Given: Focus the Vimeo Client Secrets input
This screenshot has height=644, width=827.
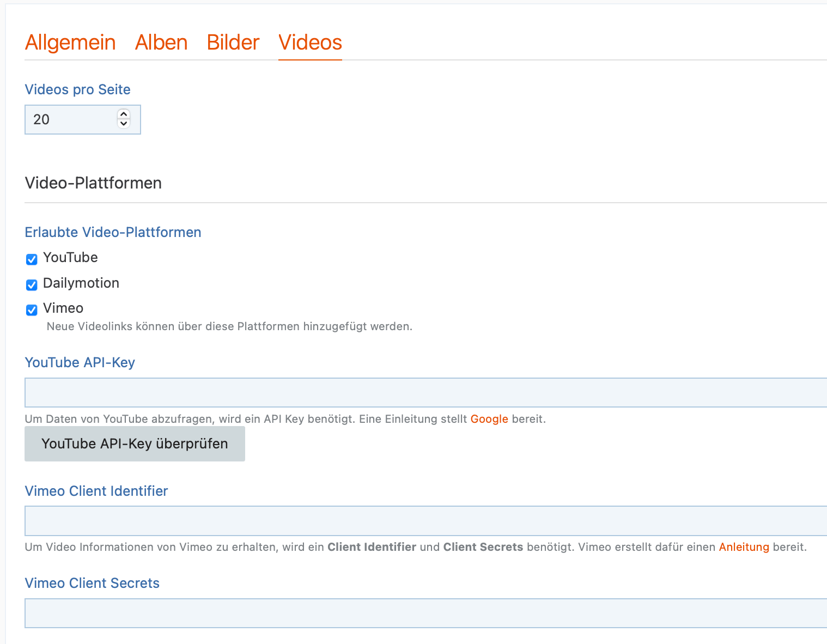Looking at the screenshot, I should click(x=425, y=613).
